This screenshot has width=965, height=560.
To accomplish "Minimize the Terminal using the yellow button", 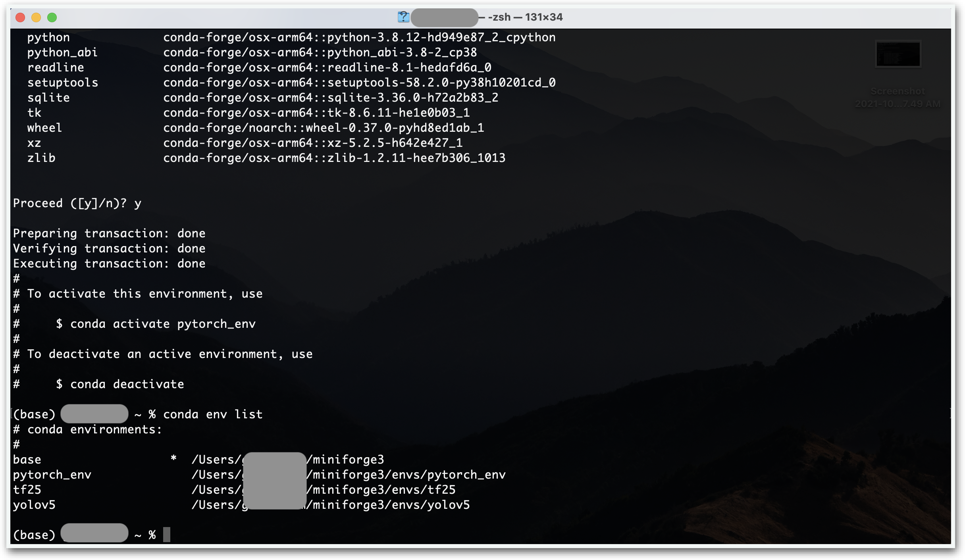I will (x=36, y=17).
